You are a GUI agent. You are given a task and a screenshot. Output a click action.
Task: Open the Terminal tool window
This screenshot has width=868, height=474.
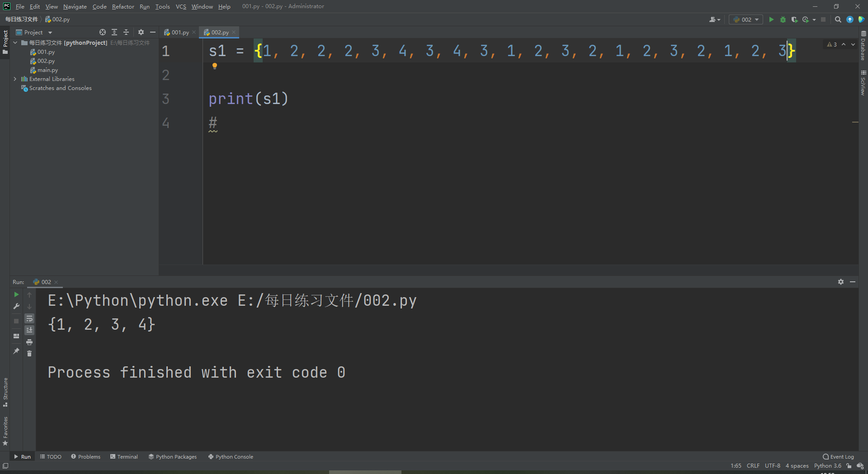pyautogui.click(x=124, y=457)
